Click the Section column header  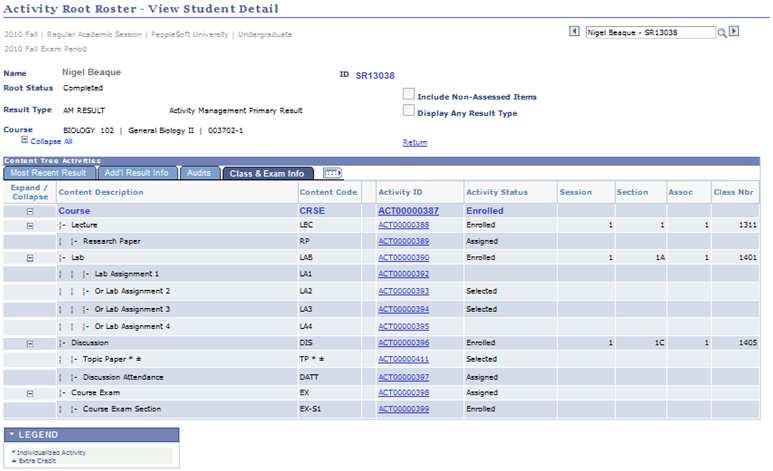click(632, 192)
